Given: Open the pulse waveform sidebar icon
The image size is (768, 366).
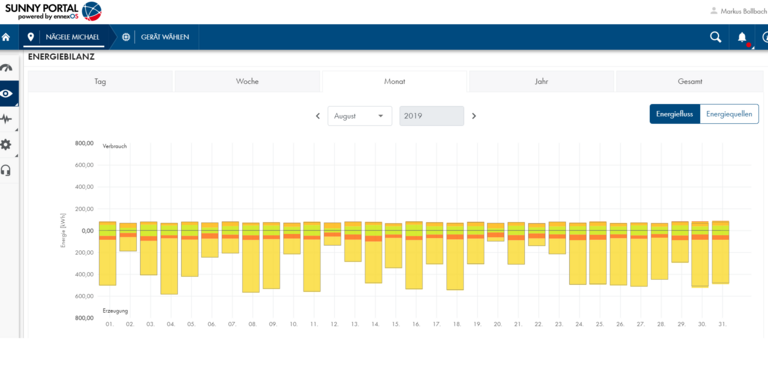Looking at the screenshot, I should click(x=6, y=119).
